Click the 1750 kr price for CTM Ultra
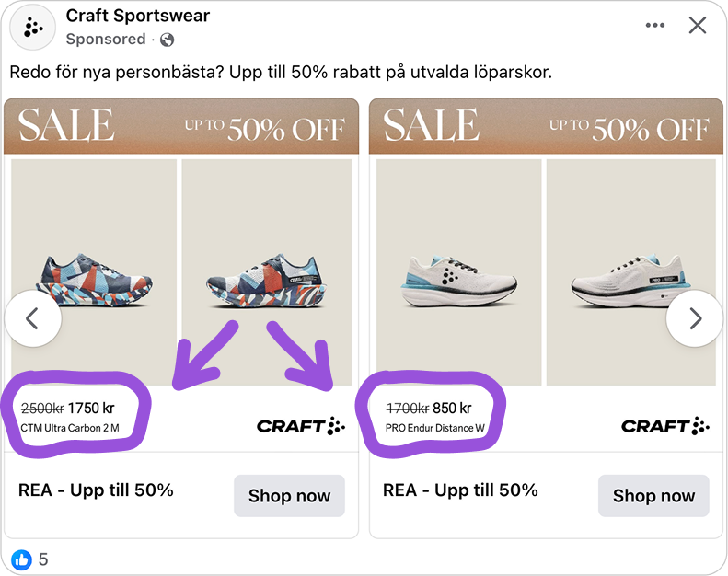 tap(91, 408)
